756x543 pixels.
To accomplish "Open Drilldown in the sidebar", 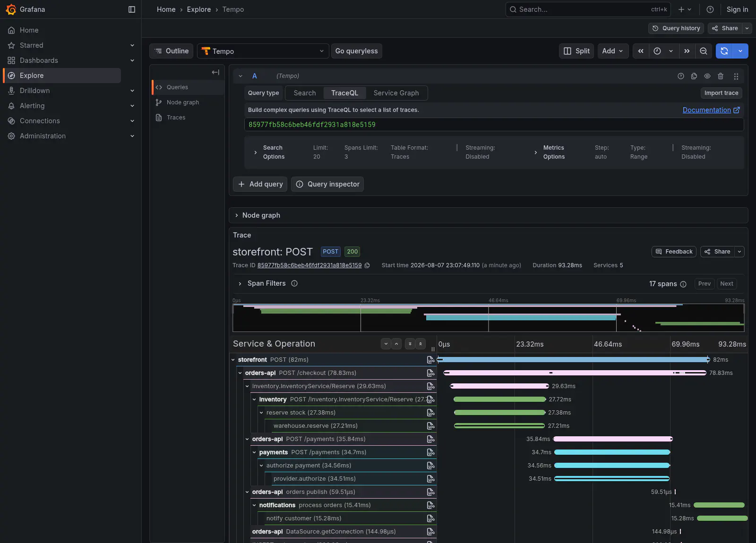I will [x=34, y=91].
